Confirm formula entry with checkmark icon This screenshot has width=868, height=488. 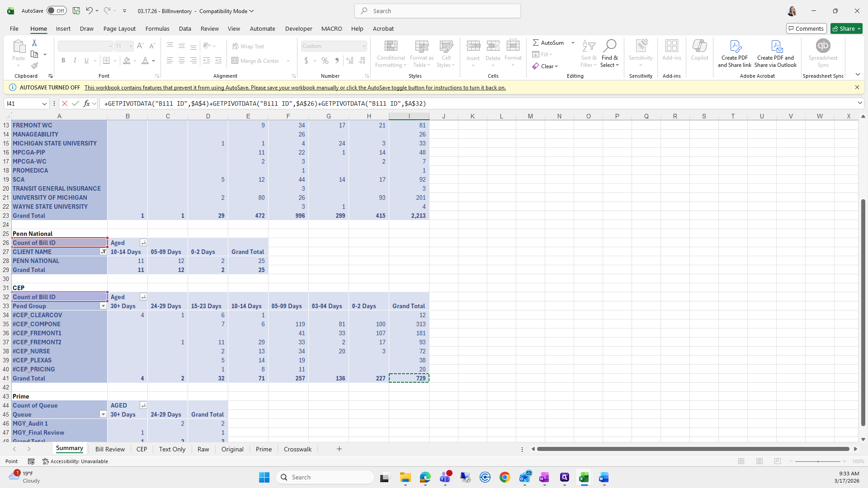(75, 103)
